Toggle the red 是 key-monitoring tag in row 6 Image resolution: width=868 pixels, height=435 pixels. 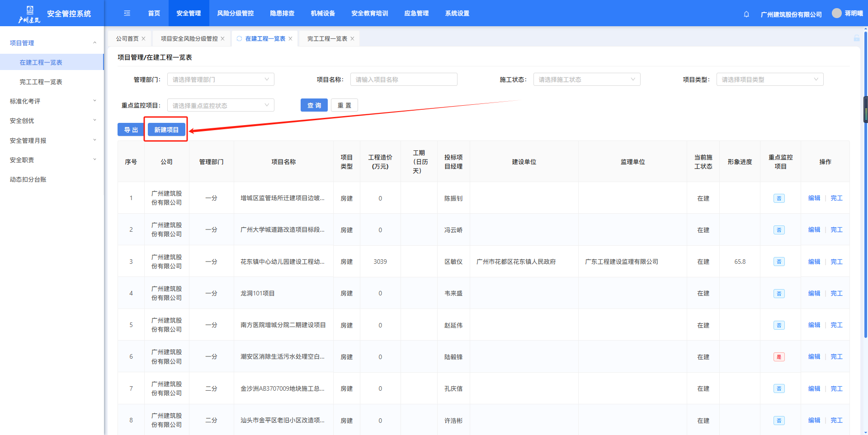tap(779, 357)
